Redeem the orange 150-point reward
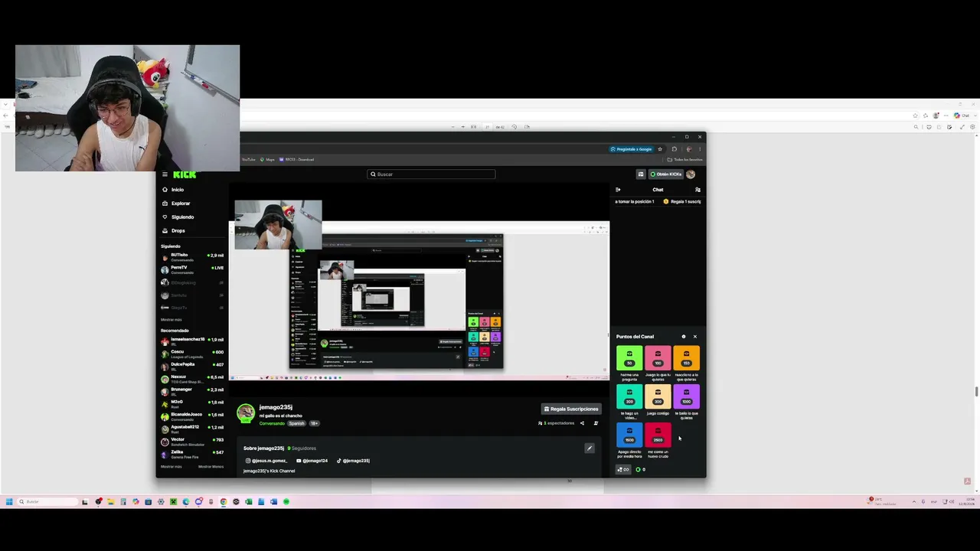980x551 pixels. click(686, 357)
